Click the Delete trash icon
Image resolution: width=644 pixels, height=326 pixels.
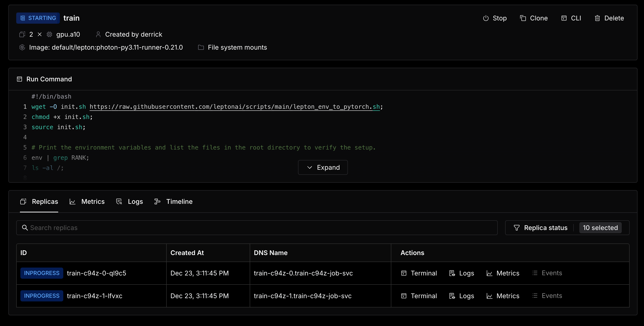[x=597, y=18]
